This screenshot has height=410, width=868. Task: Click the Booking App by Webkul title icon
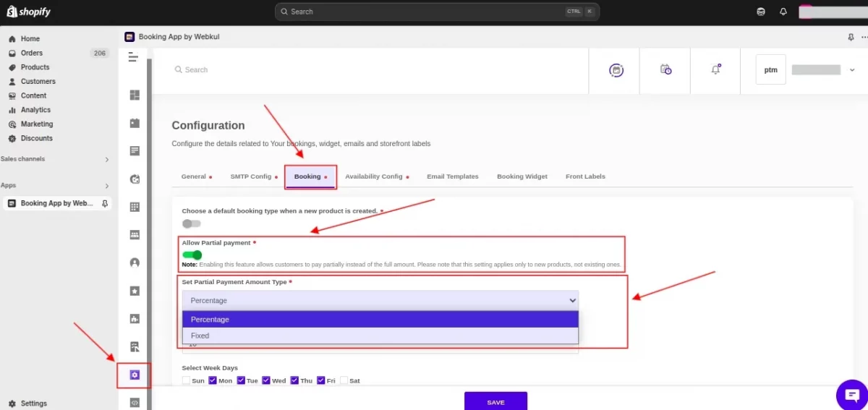(129, 36)
